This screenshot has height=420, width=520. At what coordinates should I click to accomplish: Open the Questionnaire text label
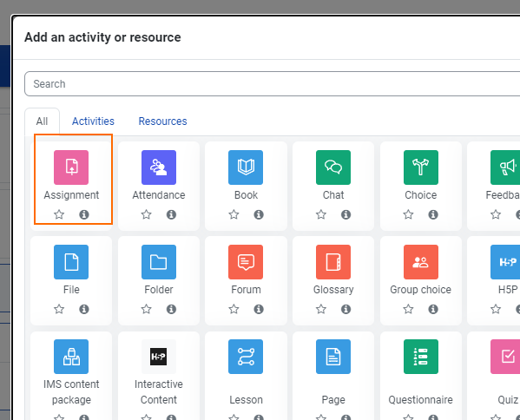[420, 400]
